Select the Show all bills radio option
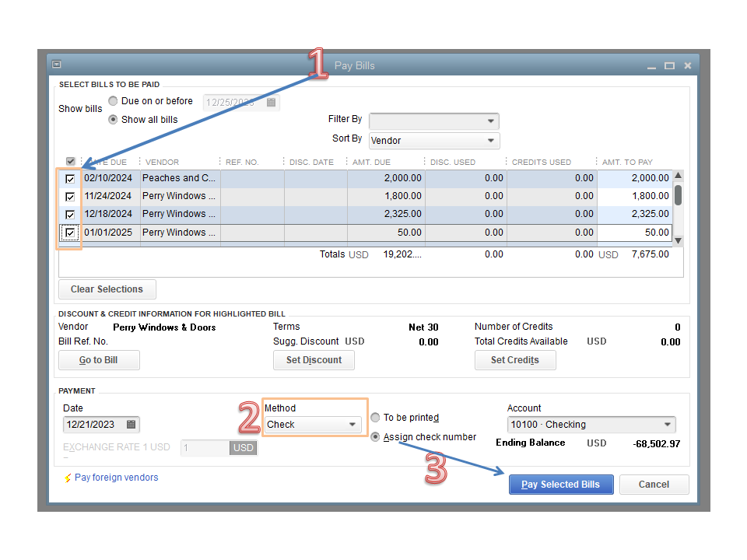747x560 pixels. [x=113, y=120]
